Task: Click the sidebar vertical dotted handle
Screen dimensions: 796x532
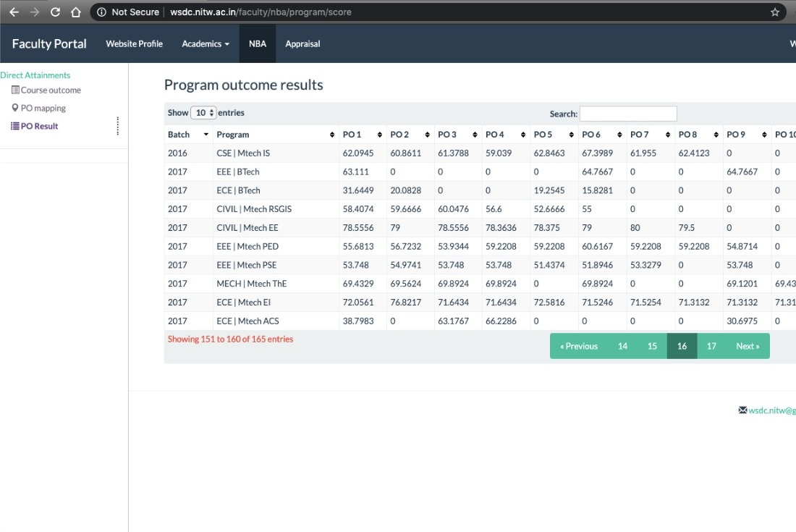Action: (118, 126)
